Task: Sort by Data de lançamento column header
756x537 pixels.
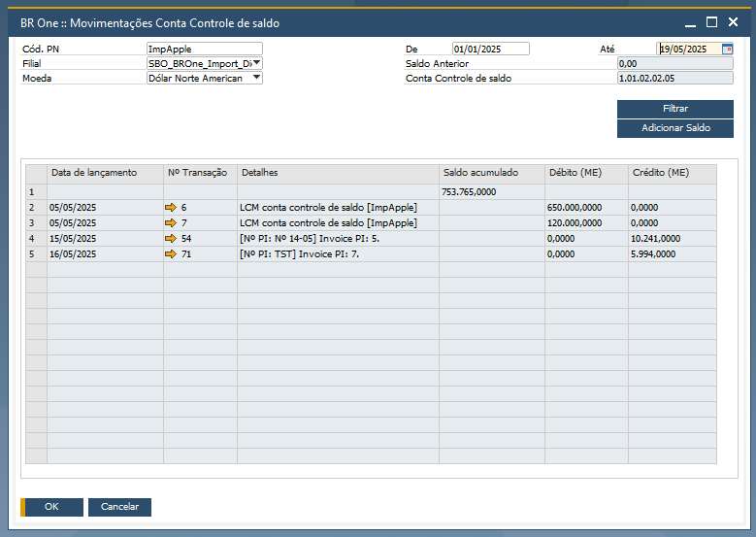Action: 105,173
